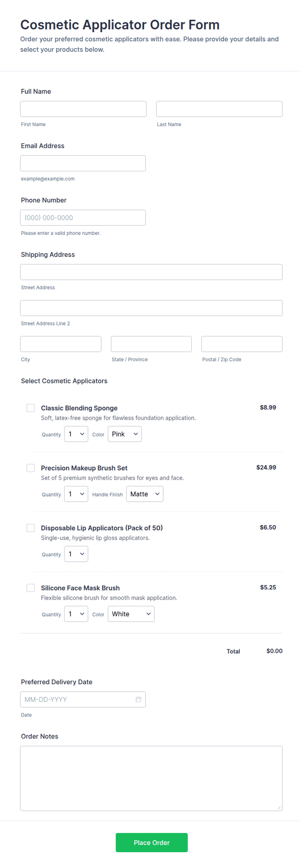
Task: Click the $0.00 total amount
Action: pos(275,651)
